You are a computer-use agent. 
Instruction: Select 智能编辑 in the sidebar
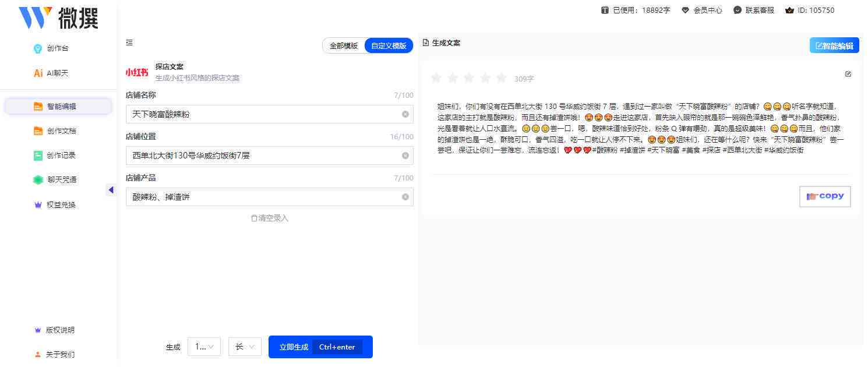pos(58,106)
